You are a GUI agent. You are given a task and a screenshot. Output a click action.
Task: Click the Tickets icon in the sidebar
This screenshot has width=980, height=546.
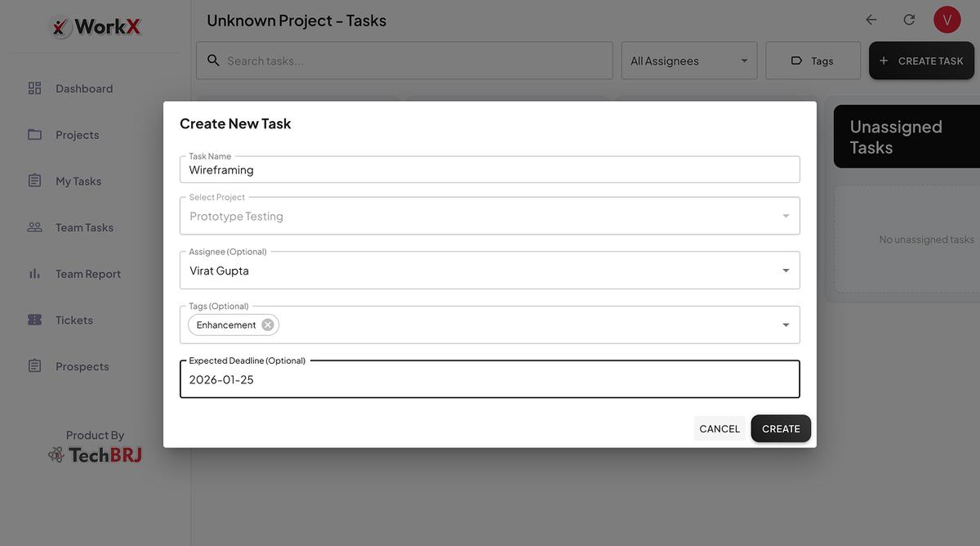coord(34,319)
